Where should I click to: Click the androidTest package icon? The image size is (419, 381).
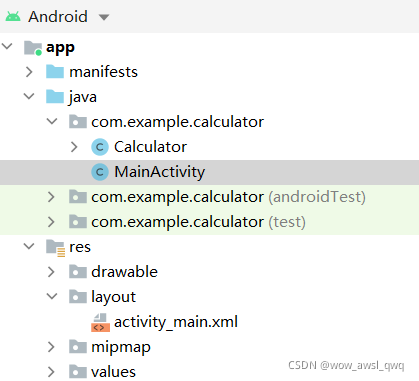pyautogui.click(x=78, y=197)
